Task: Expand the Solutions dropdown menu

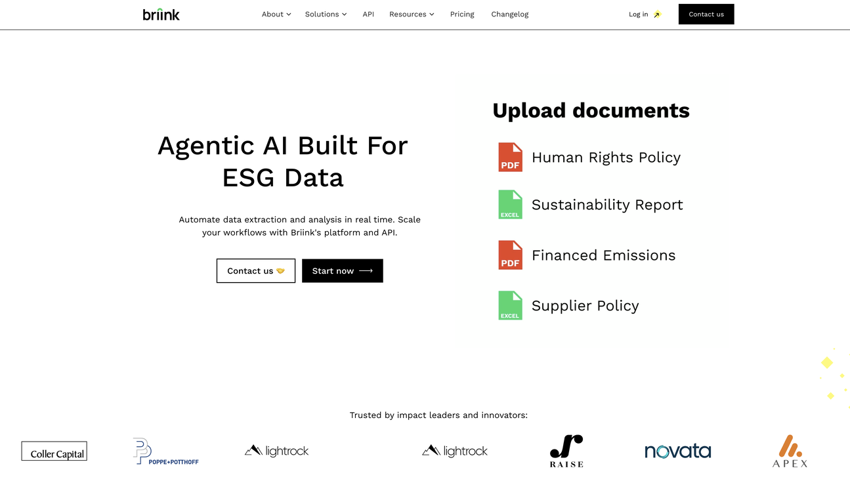Action: point(326,14)
